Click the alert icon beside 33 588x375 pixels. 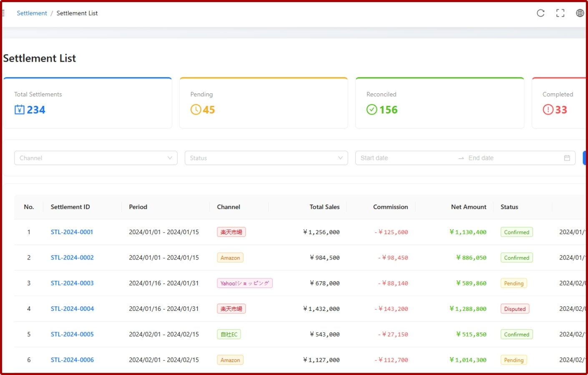tap(548, 110)
